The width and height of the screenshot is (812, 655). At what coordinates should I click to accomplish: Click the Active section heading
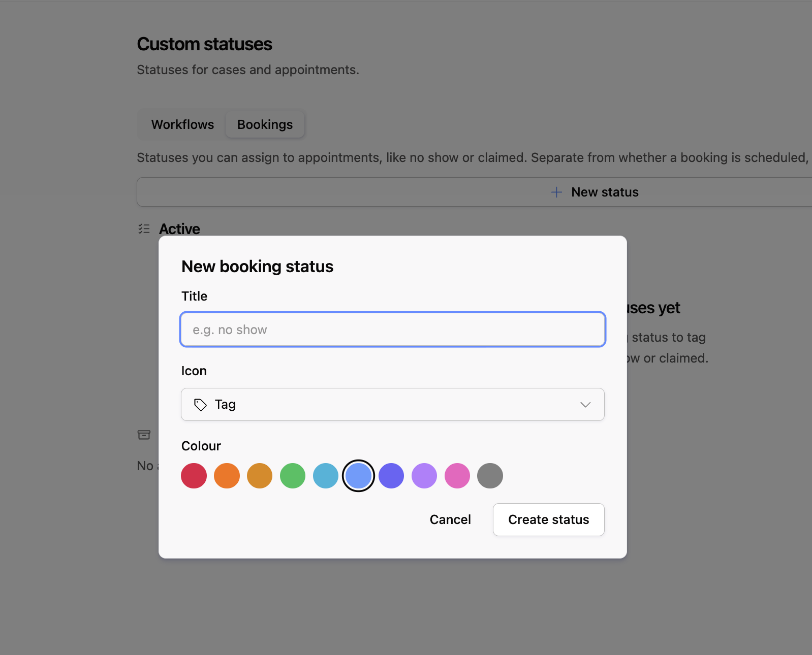click(179, 229)
